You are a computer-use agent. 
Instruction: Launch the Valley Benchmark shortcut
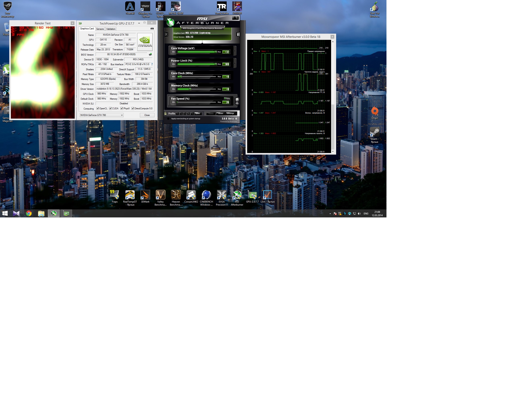click(x=160, y=198)
